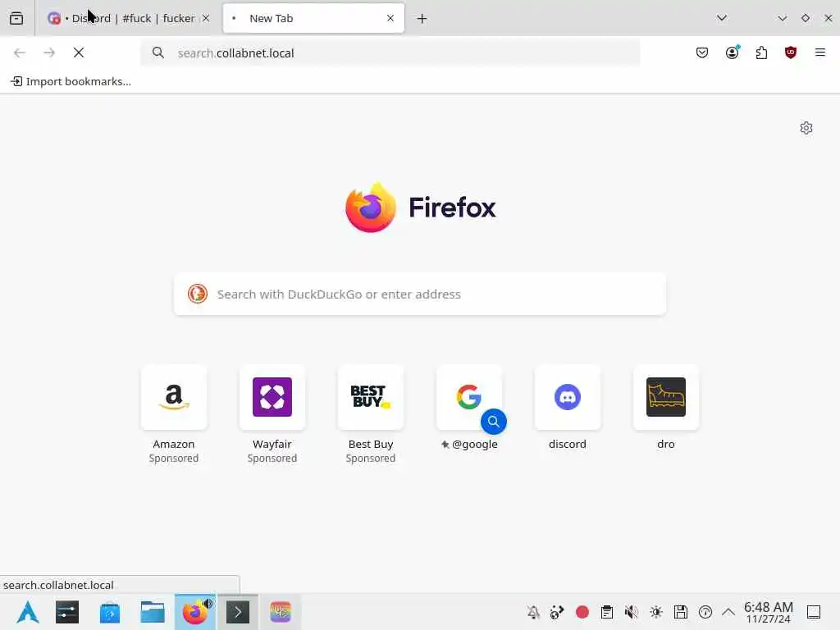Open the file manager folder icon
The image size is (840, 630).
coord(152,612)
